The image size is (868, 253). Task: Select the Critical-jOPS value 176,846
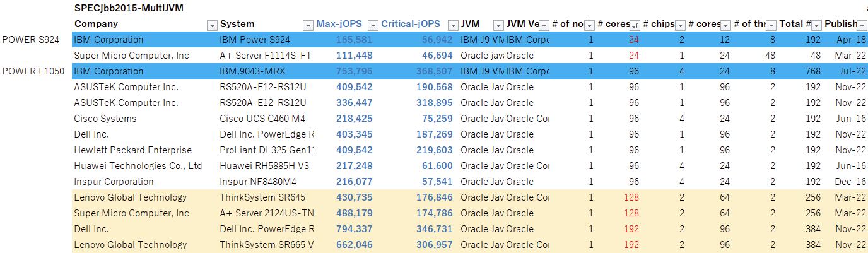click(x=435, y=197)
